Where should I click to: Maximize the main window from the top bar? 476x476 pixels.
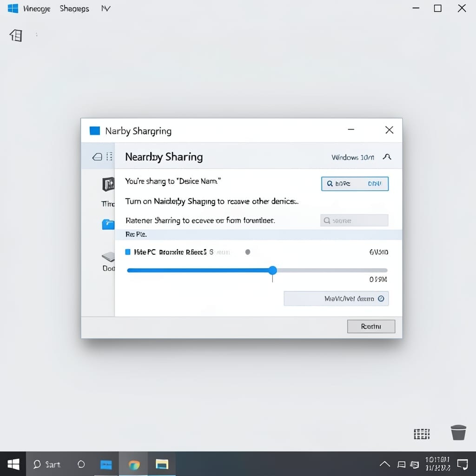pos(437,8)
